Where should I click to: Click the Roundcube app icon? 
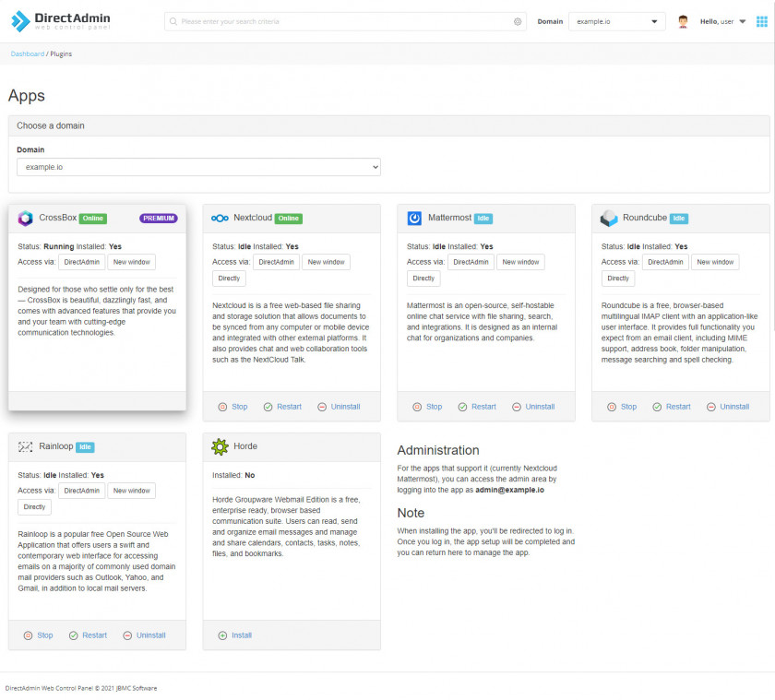click(609, 218)
